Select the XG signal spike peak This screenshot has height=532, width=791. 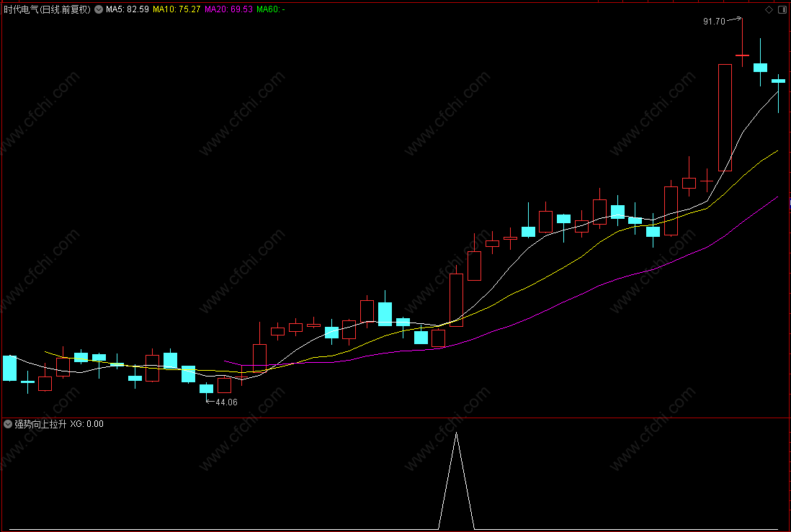point(457,433)
